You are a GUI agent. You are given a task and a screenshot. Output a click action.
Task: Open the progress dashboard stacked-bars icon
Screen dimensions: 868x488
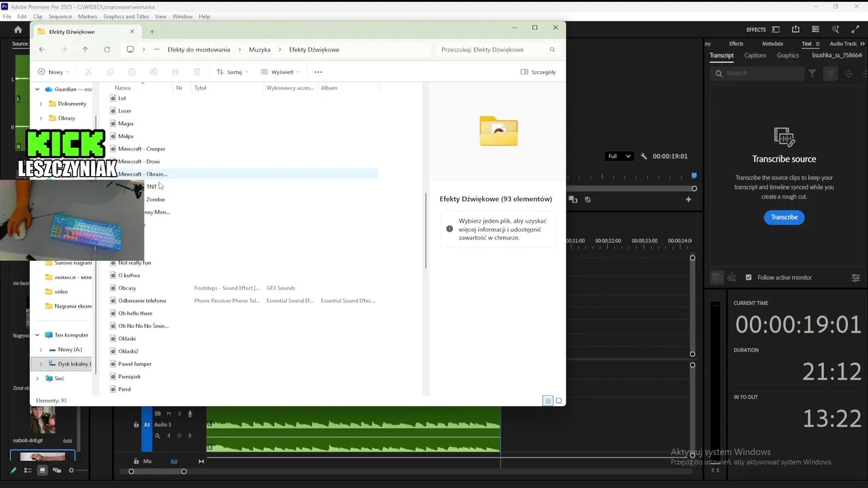[815, 30]
